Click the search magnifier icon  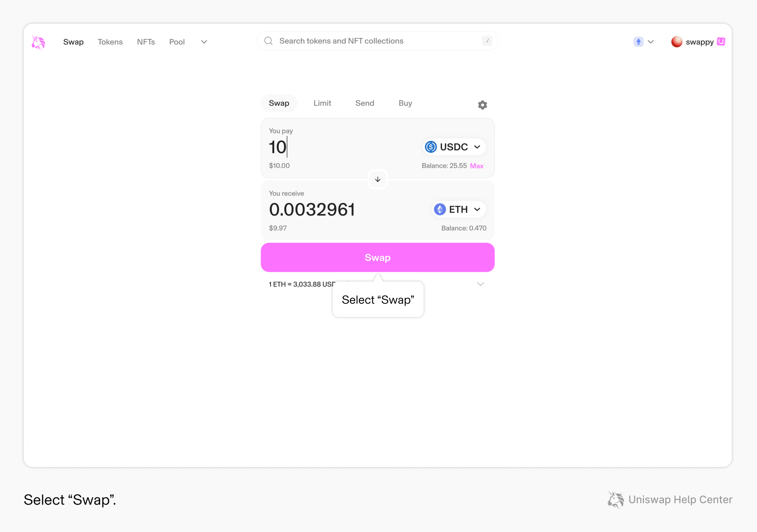click(268, 41)
